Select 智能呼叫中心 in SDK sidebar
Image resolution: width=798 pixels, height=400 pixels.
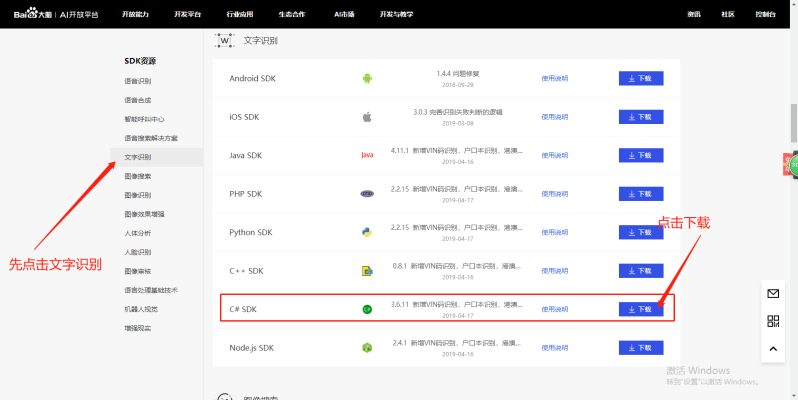point(145,119)
